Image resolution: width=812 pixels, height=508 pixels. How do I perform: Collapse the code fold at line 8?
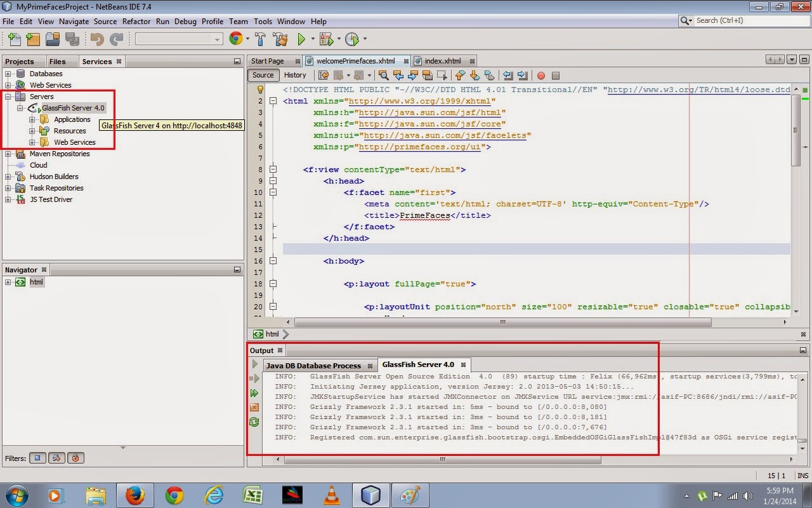273,170
